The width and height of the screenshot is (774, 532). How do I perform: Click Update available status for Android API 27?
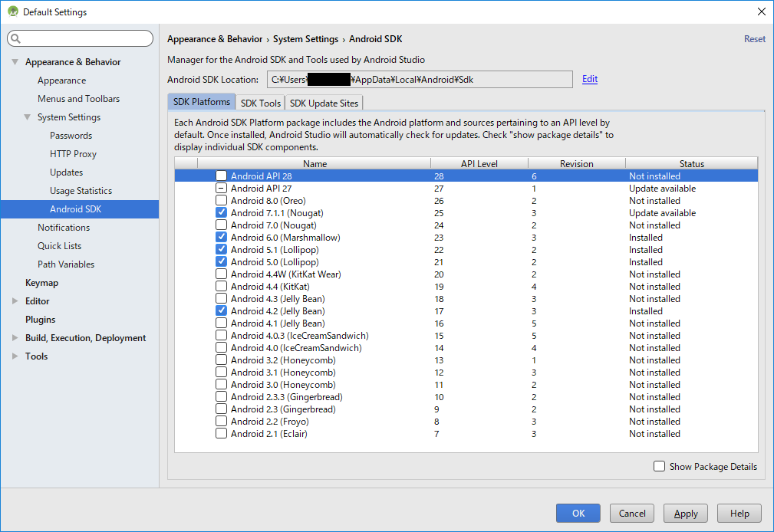(x=662, y=188)
